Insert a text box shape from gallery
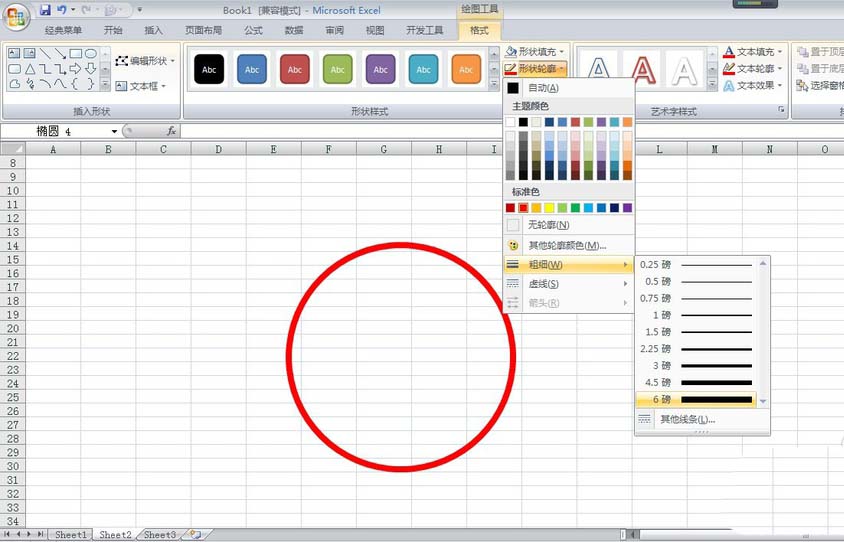 point(14,53)
